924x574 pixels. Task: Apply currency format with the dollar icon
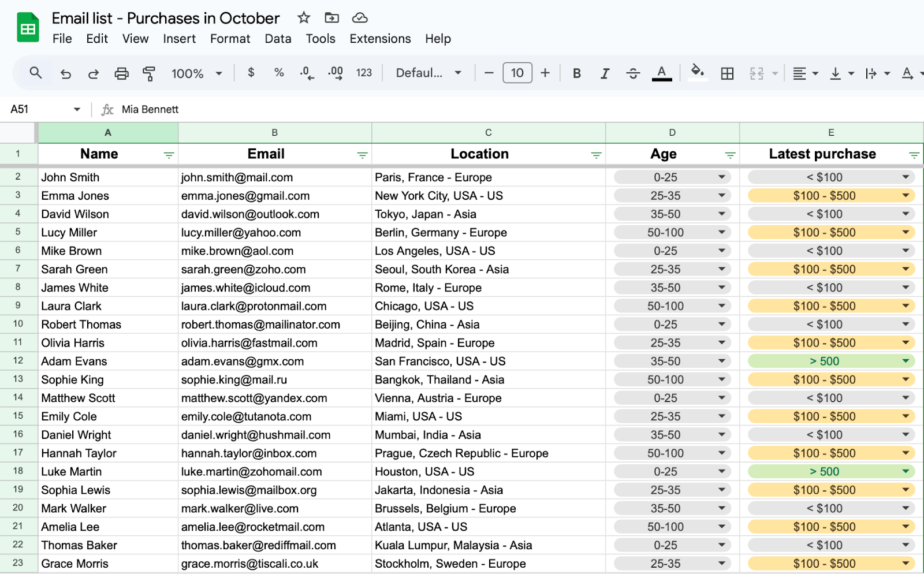(x=251, y=73)
